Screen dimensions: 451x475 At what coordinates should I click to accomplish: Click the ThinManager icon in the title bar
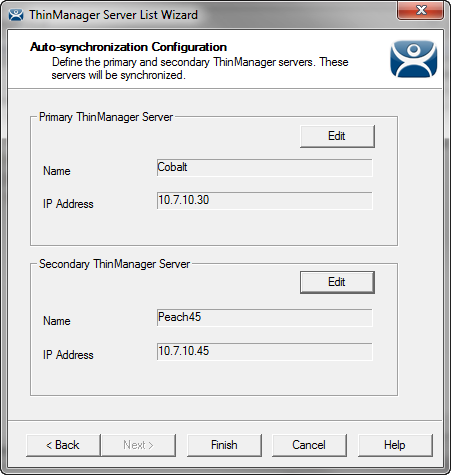click(x=16, y=15)
